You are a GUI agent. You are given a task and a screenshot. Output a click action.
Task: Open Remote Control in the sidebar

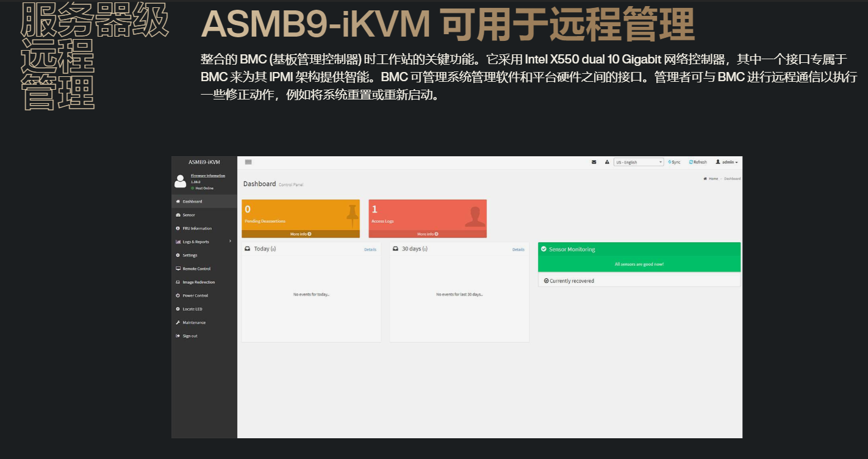pyautogui.click(x=196, y=269)
